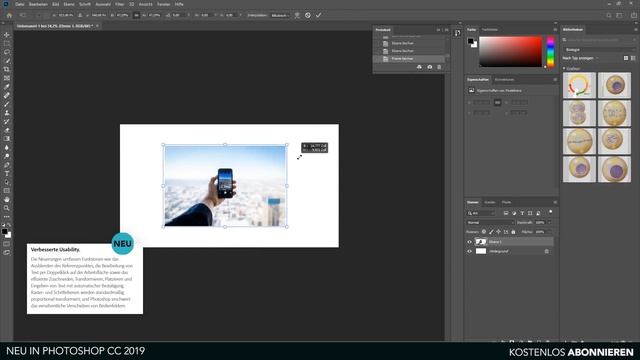
Task: Toggle the link button in the Eigenschaften panel
Action: (x=497, y=103)
